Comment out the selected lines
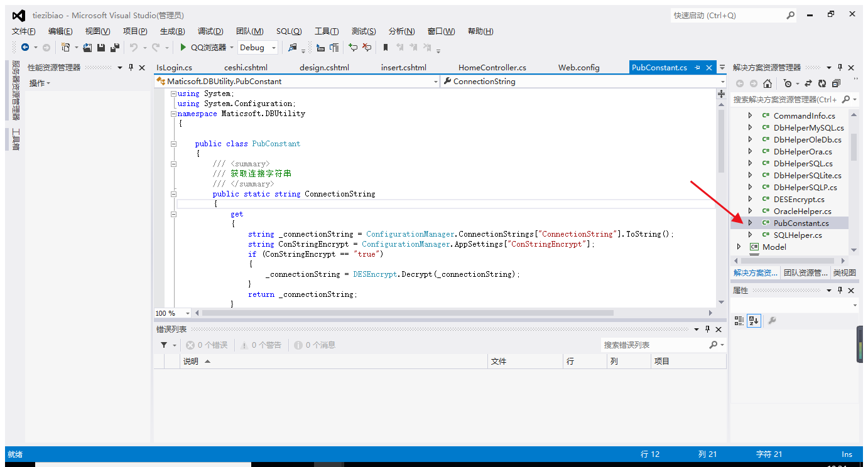This screenshot has width=868, height=467. pyautogui.click(x=353, y=47)
